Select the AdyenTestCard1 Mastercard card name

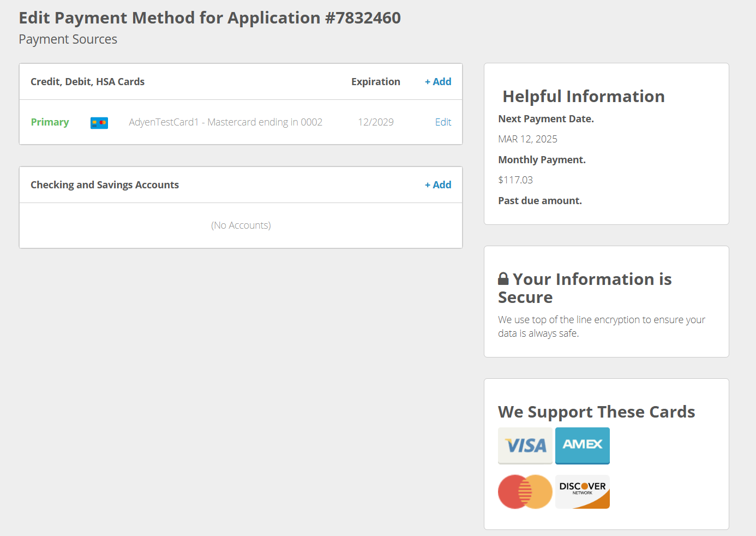[225, 122]
